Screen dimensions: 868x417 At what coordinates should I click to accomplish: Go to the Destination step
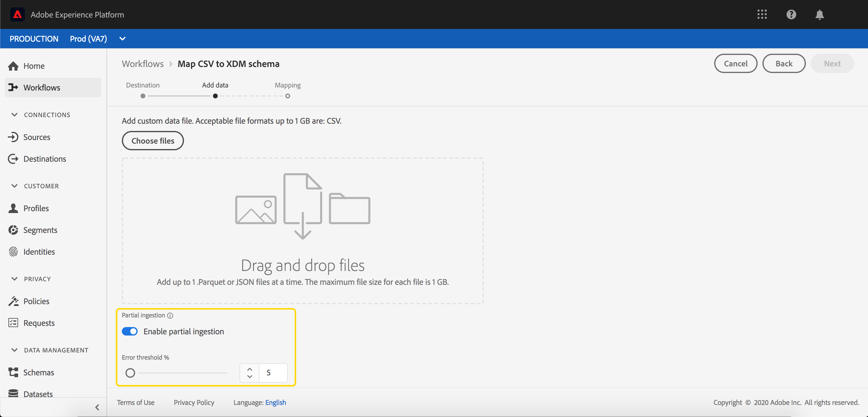[143, 96]
